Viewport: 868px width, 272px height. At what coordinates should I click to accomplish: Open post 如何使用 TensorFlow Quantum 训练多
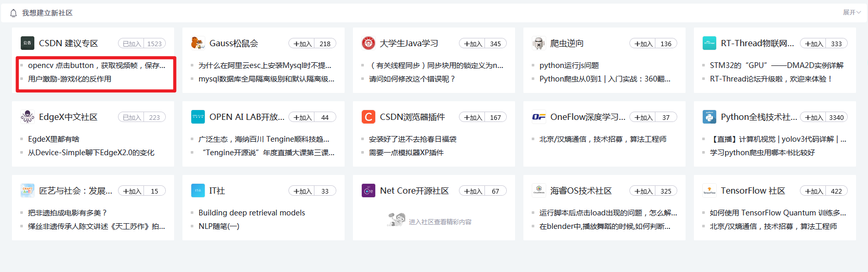pos(778,213)
